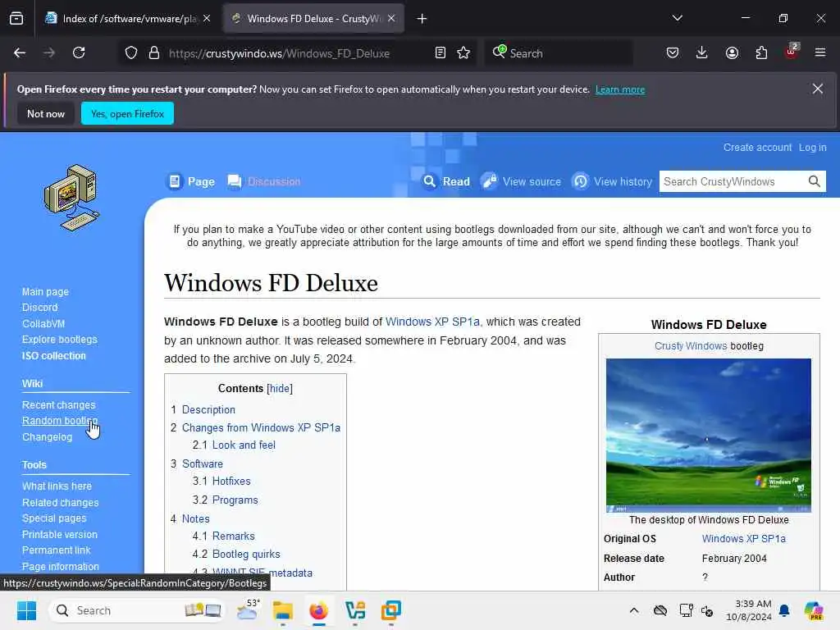Open Printable version link
The height and width of the screenshot is (630, 840).
pos(59,535)
